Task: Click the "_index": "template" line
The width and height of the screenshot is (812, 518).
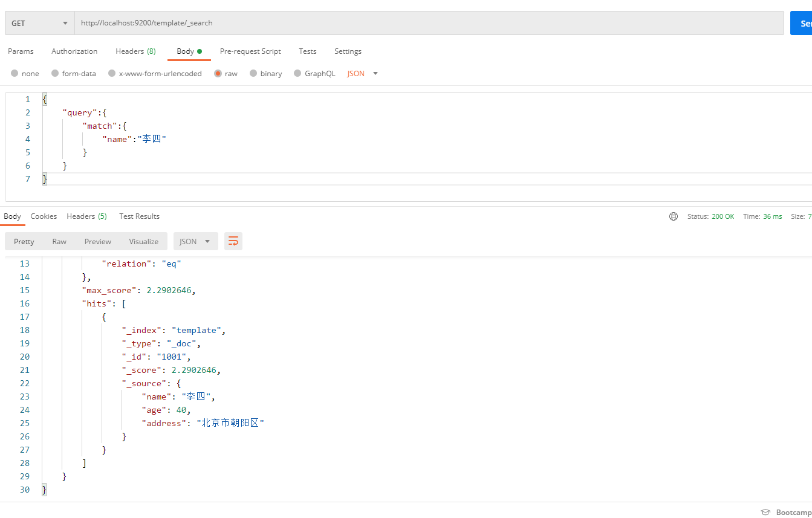Action: tap(174, 330)
